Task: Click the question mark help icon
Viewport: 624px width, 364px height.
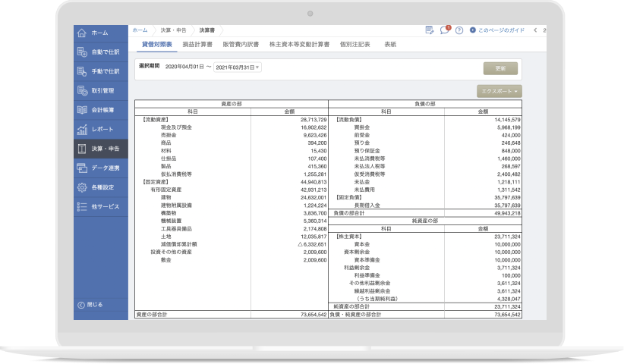Action: (459, 30)
